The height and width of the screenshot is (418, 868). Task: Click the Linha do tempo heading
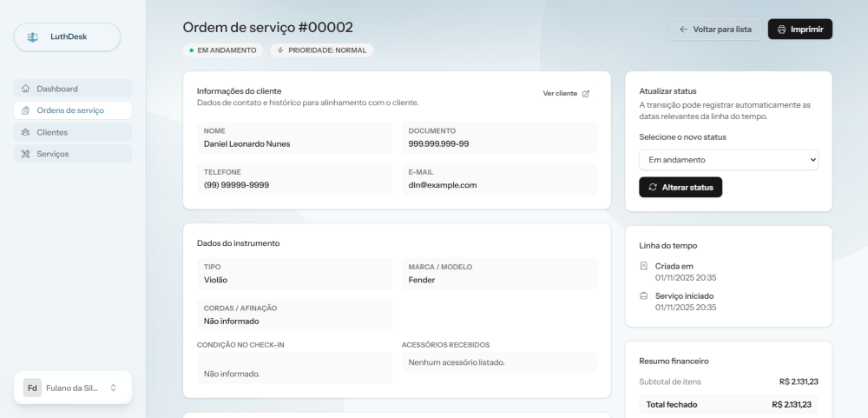668,246
